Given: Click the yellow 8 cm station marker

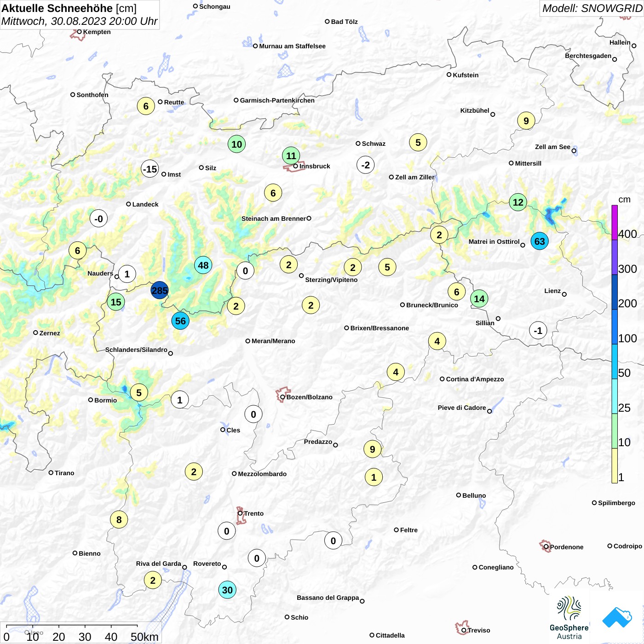Looking at the screenshot, I should pyautogui.click(x=119, y=519).
